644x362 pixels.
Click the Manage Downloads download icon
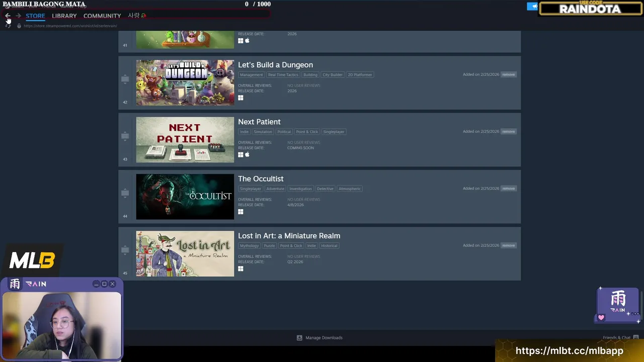[299, 338]
